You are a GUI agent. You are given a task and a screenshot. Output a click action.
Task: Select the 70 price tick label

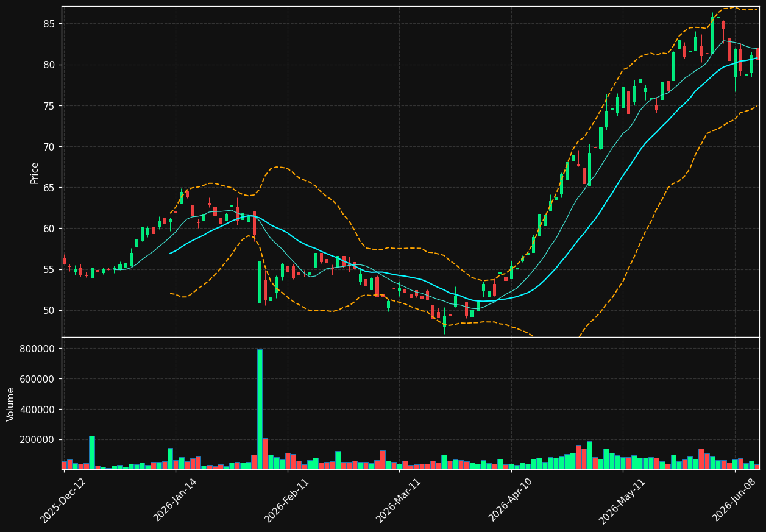(51, 147)
